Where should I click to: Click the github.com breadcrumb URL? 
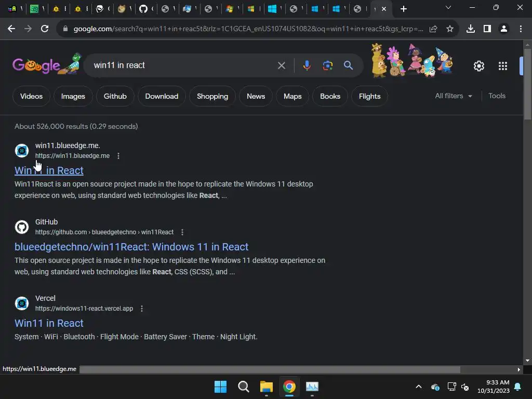pyautogui.click(x=104, y=232)
